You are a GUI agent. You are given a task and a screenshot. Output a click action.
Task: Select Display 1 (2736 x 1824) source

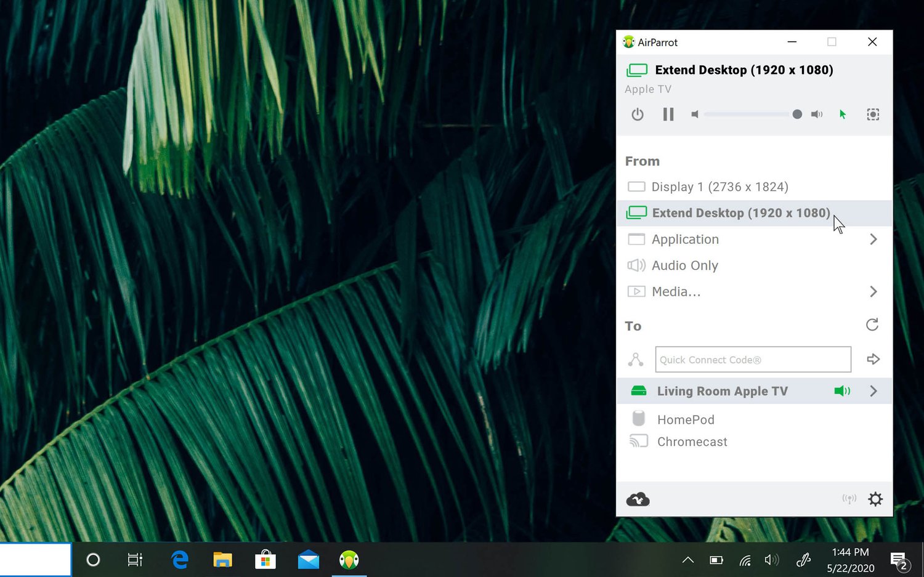719,187
